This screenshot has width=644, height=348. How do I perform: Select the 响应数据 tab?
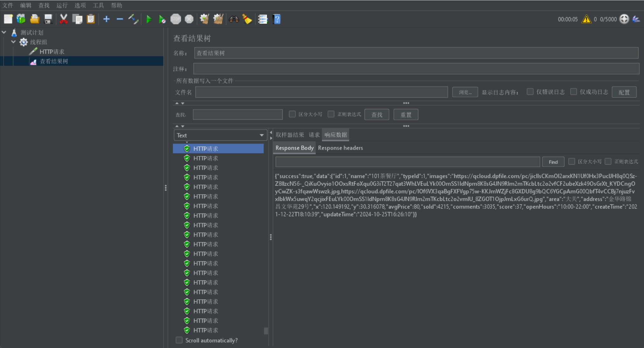[x=336, y=135]
